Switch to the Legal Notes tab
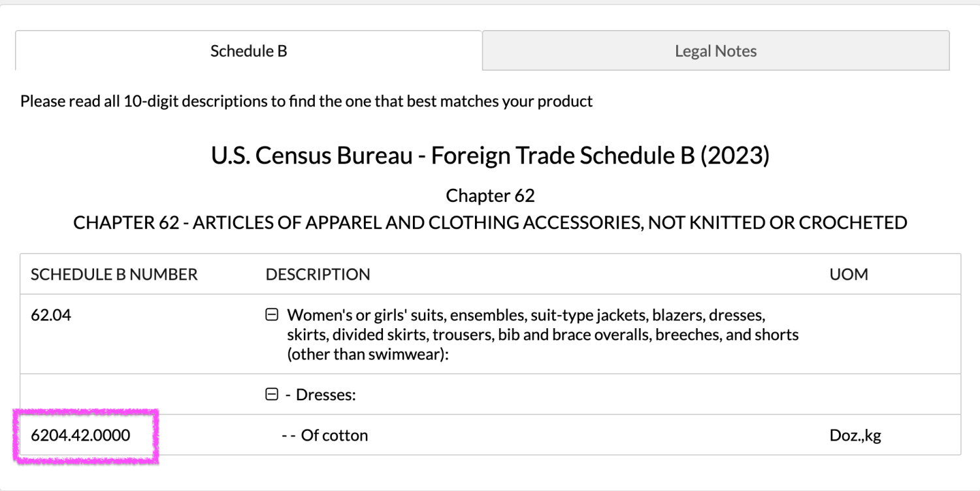This screenshot has width=980, height=491. [715, 51]
